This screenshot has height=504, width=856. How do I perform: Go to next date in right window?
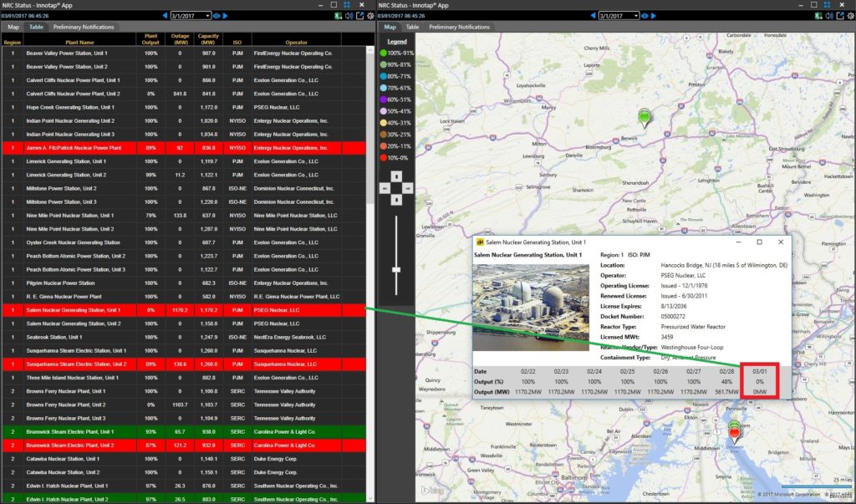tap(654, 16)
